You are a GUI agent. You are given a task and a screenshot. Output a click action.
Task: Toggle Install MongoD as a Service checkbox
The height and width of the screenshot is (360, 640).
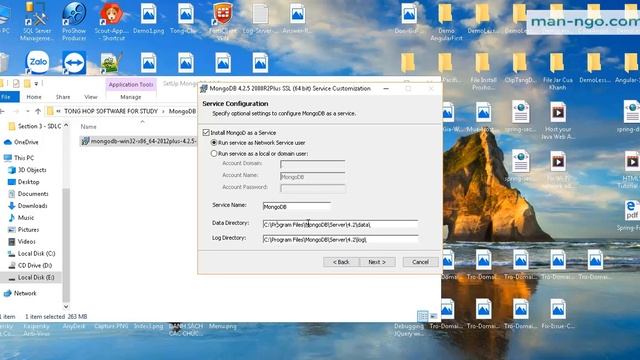coord(206,132)
